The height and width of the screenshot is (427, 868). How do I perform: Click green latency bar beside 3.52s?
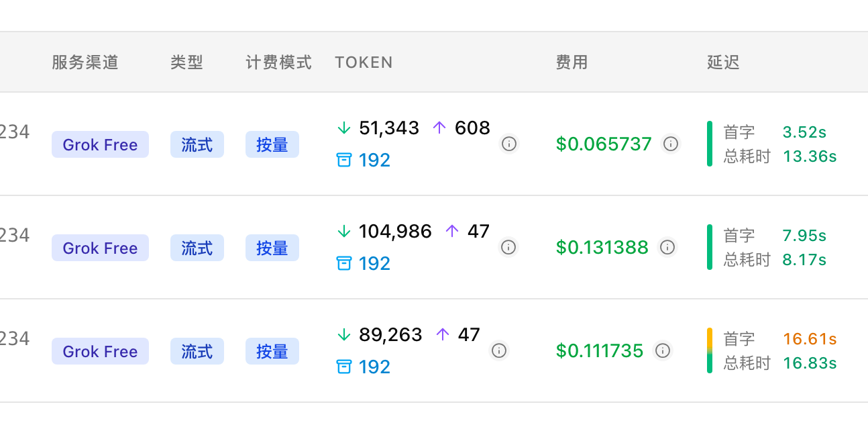click(710, 144)
